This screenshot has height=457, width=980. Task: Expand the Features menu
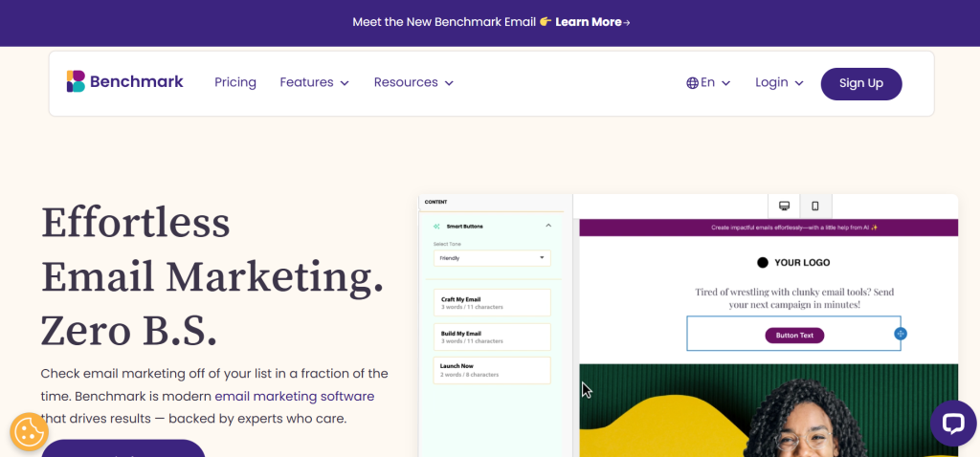pyautogui.click(x=314, y=83)
